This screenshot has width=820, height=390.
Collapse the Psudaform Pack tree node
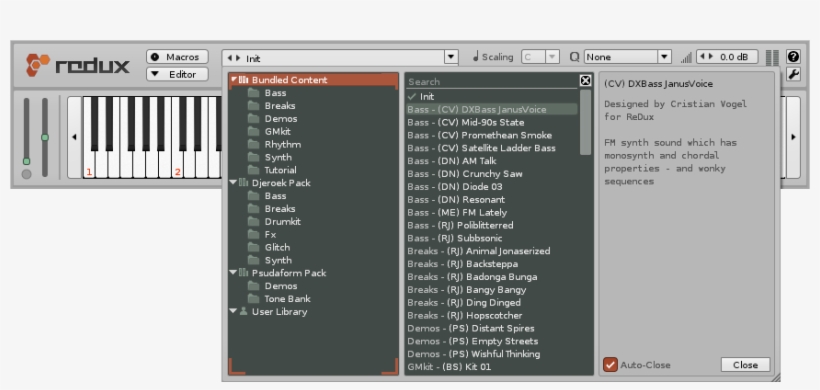point(233,273)
